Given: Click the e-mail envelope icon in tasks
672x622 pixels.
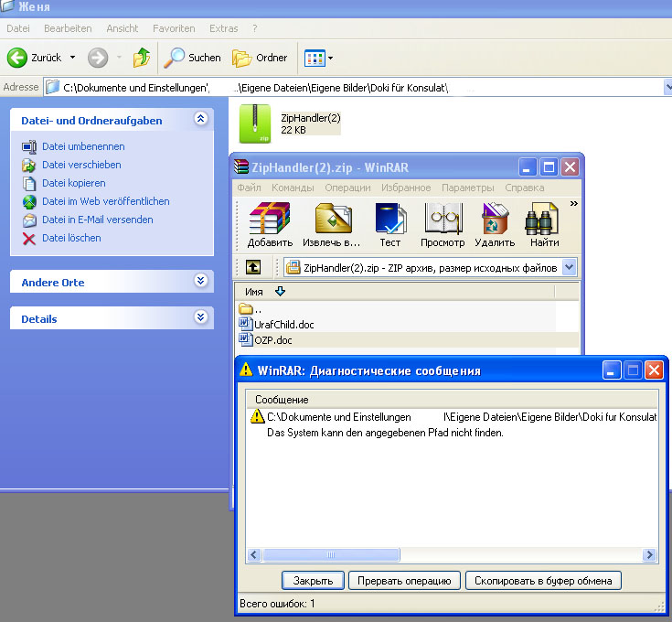Looking at the screenshot, I should pyautogui.click(x=29, y=220).
